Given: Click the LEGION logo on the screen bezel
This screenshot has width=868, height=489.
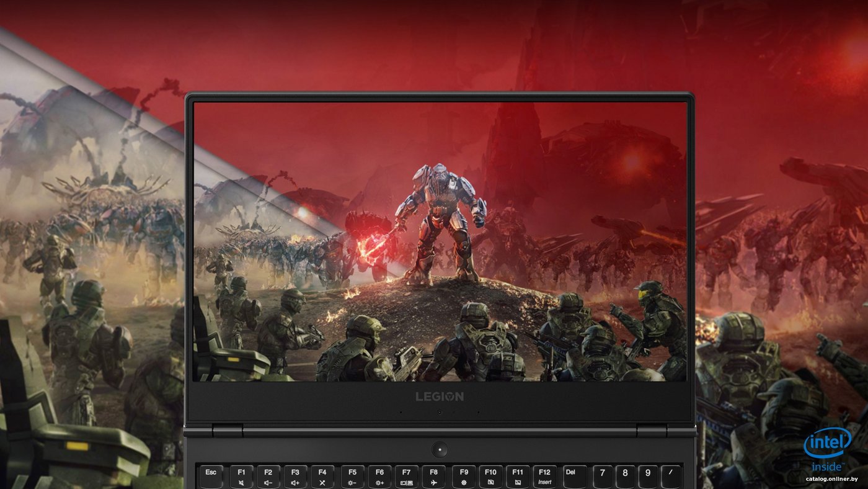Looking at the screenshot, I should tap(439, 397).
